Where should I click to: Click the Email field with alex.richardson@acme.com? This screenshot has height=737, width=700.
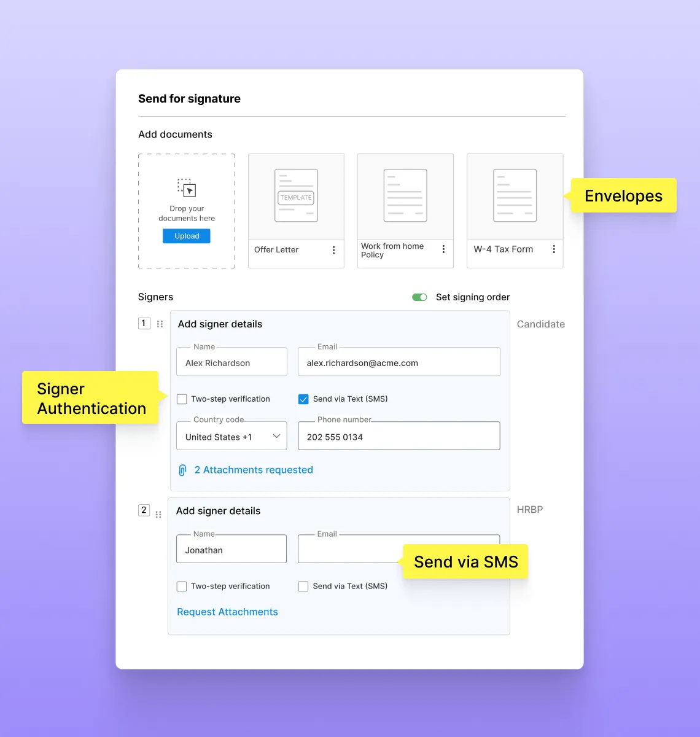pyautogui.click(x=399, y=362)
